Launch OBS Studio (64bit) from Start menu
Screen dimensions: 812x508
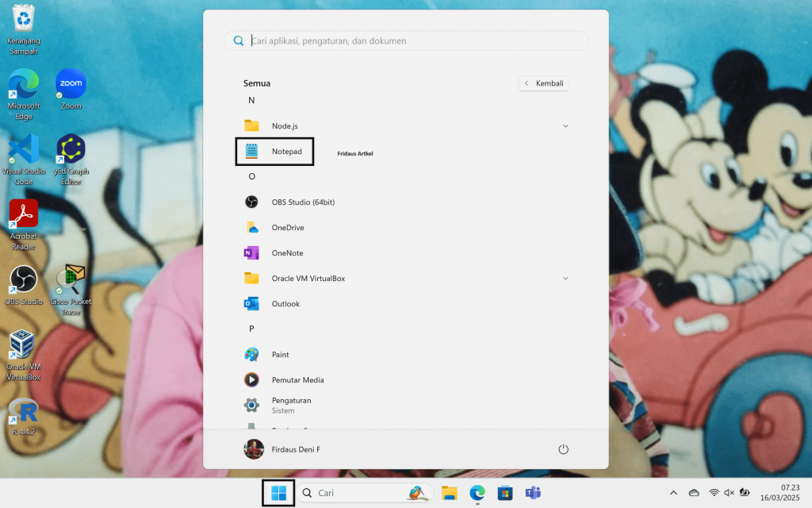(302, 202)
